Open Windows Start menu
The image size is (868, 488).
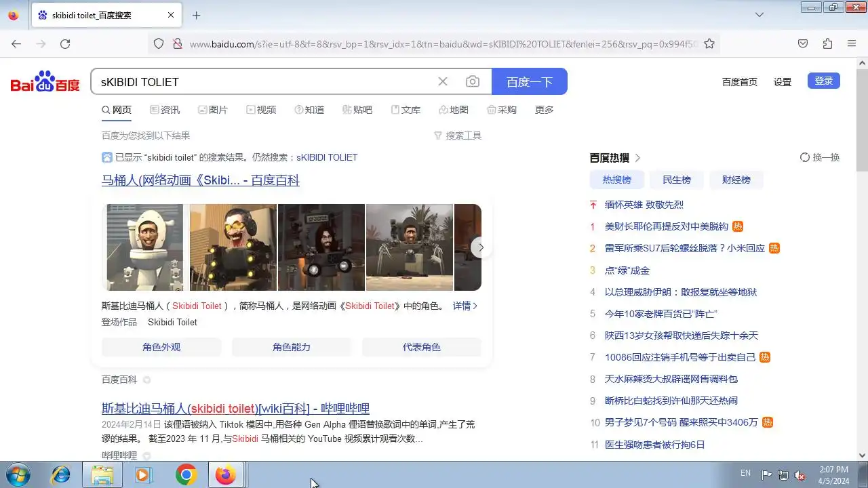(16, 474)
